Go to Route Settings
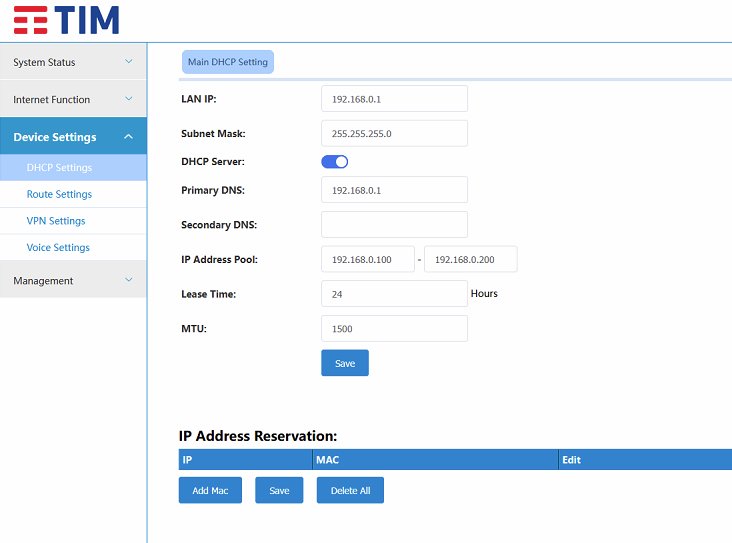732x543 pixels. click(x=59, y=194)
